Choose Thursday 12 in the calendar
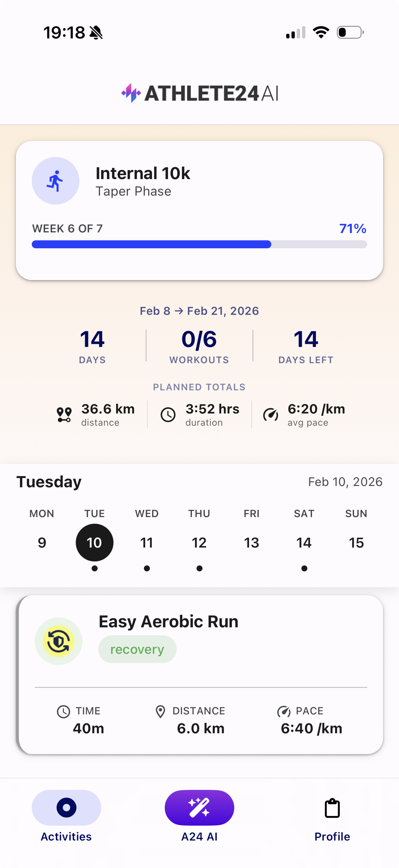Image resolution: width=399 pixels, height=868 pixels. pos(199,543)
